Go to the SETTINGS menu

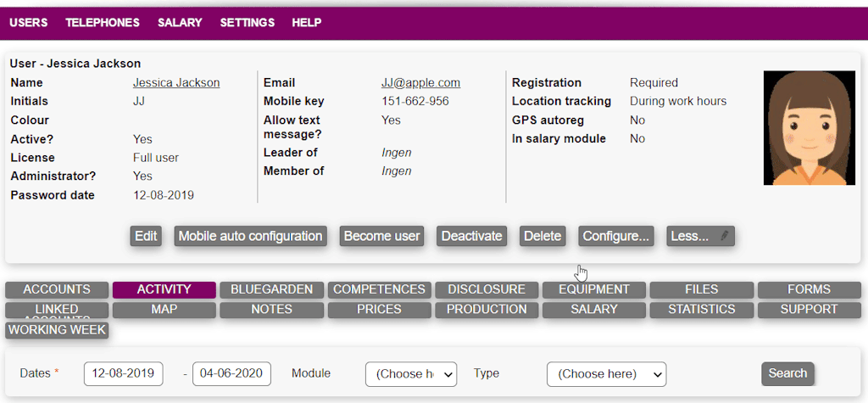[x=248, y=23]
